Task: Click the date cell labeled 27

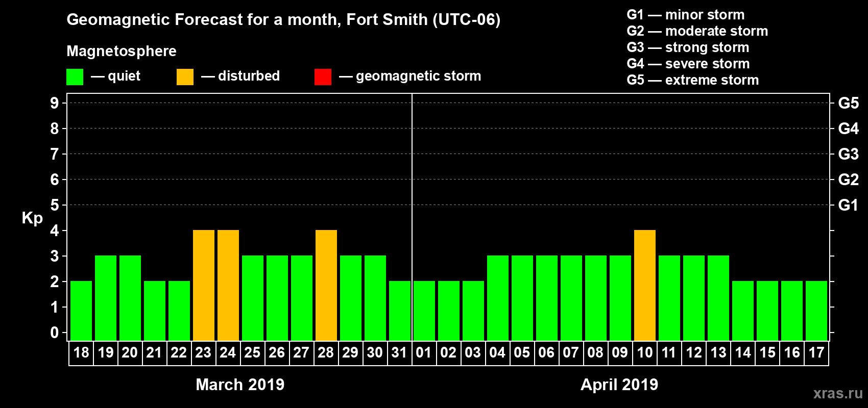Action: coord(302,353)
